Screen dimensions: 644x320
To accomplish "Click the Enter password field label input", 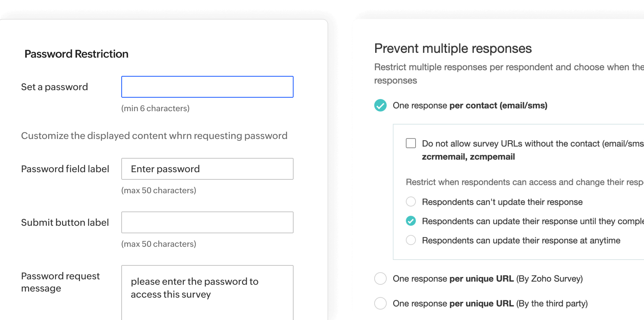I will point(207,169).
